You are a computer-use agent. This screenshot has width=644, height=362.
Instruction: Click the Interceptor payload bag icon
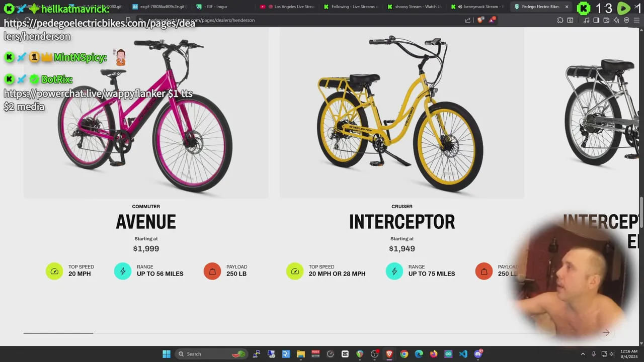484,271
